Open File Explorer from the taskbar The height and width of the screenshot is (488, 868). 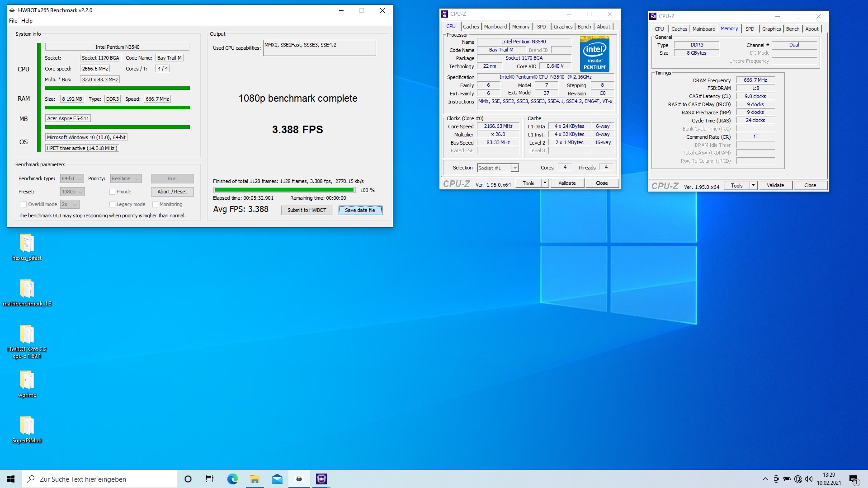[255, 479]
